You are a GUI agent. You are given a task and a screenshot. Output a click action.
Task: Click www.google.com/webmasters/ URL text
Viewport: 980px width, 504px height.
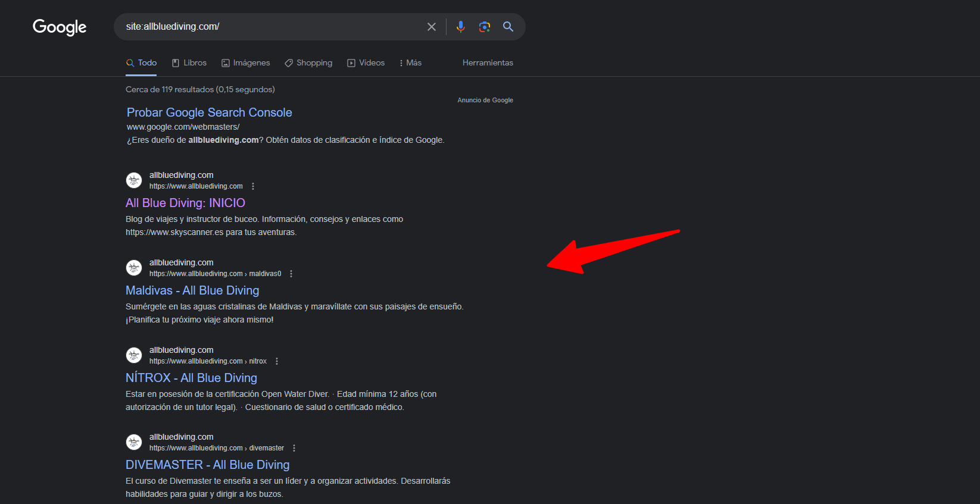pyautogui.click(x=183, y=127)
